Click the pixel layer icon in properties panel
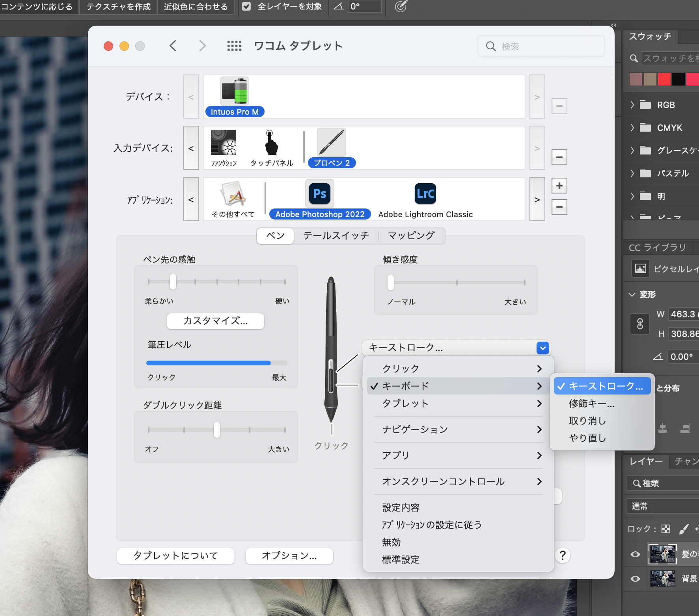Viewport: 699px width, 616px height. click(640, 269)
